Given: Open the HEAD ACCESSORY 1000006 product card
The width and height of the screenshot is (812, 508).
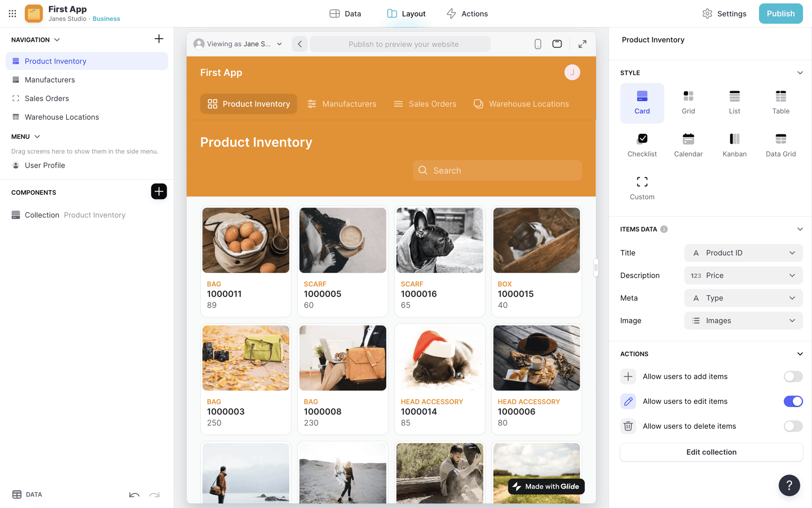Looking at the screenshot, I should point(536,379).
